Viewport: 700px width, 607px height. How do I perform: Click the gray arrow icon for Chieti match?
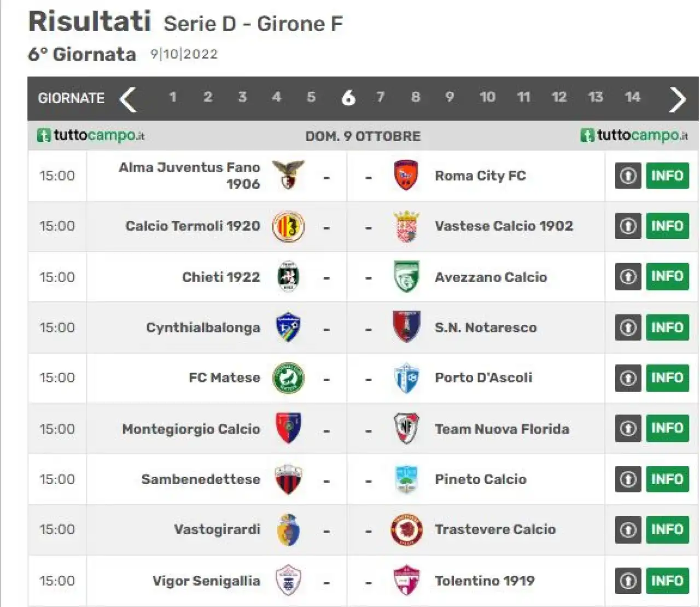628,277
